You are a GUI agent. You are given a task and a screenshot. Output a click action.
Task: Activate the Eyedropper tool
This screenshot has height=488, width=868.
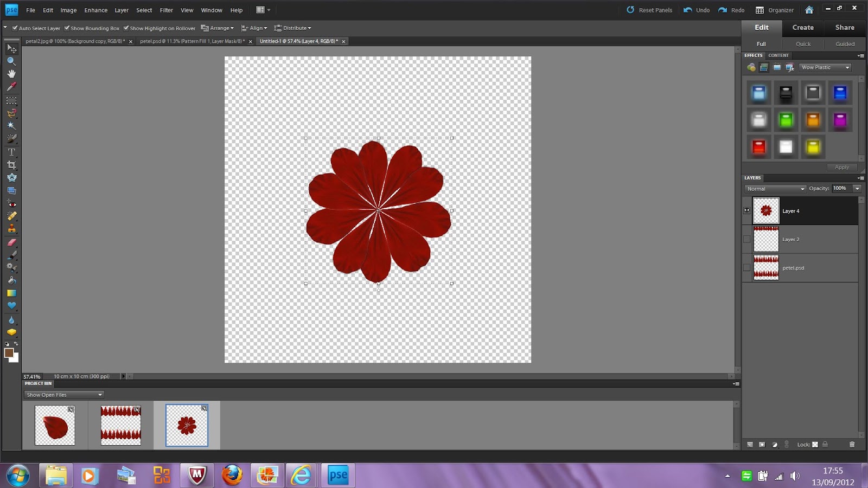pos(11,86)
